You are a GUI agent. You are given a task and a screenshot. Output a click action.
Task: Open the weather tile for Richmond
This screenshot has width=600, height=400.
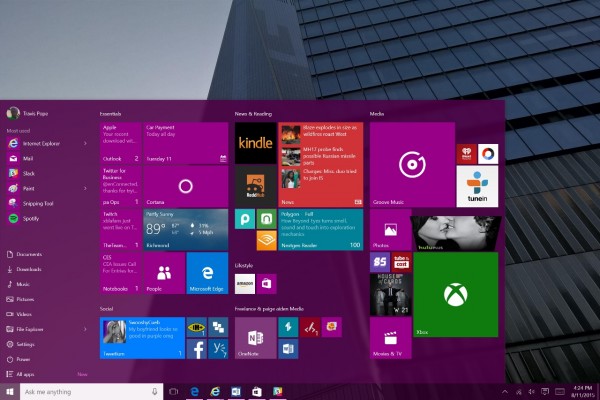pyautogui.click(x=186, y=230)
